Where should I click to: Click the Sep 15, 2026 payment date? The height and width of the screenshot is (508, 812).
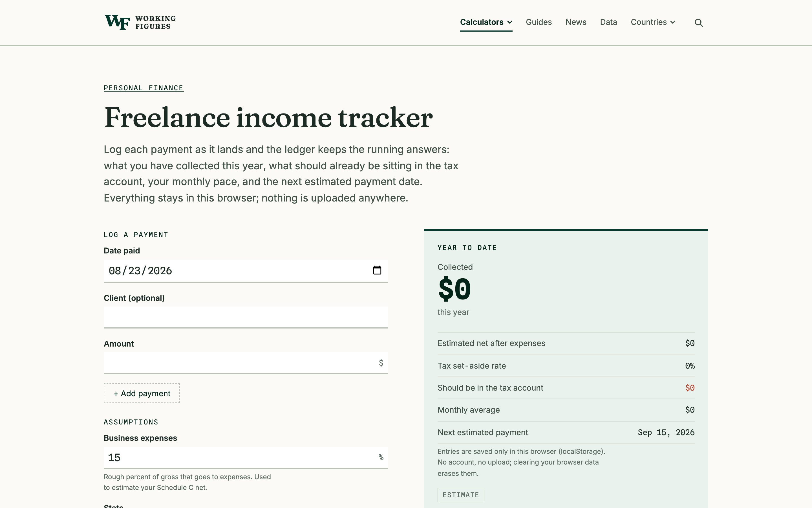[x=666, y=432]
